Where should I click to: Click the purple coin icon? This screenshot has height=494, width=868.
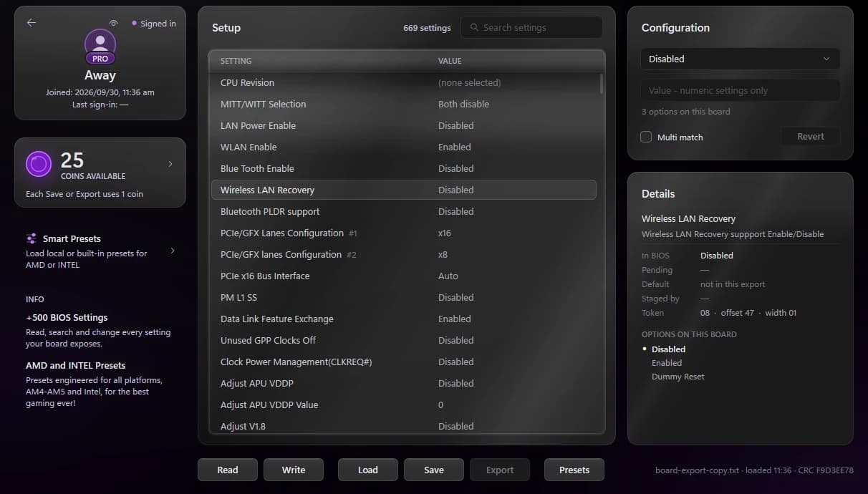coord(39,164)
